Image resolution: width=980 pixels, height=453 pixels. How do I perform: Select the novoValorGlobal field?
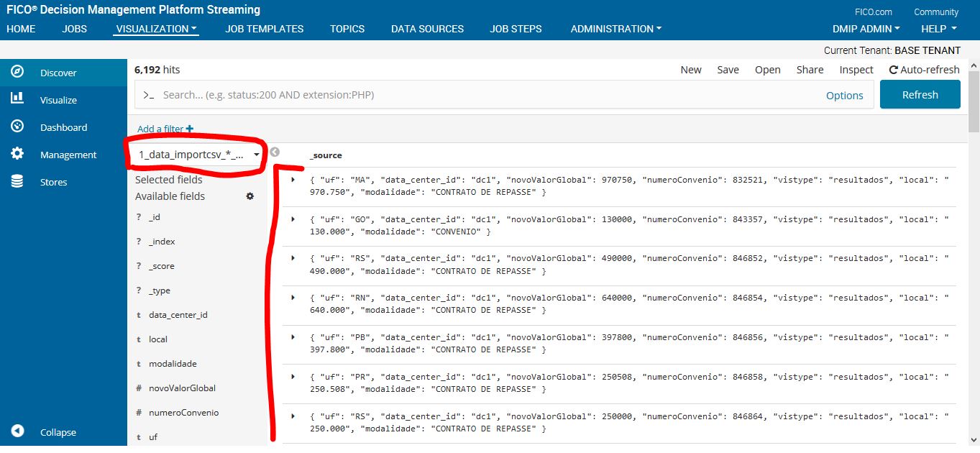point(182,388)
